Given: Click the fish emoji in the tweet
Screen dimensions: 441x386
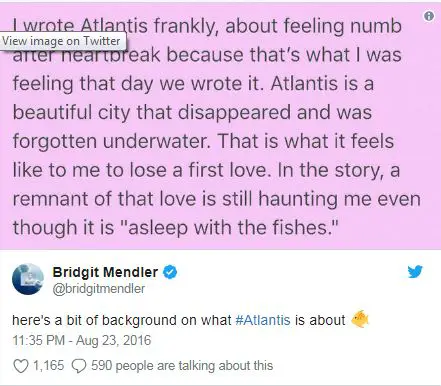Looking at the screenshot, I should pyautogui.click(x=360, y=319).
